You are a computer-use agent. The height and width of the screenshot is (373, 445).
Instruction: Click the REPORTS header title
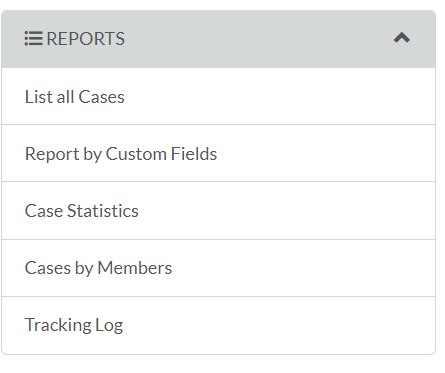tap(85, 39)
